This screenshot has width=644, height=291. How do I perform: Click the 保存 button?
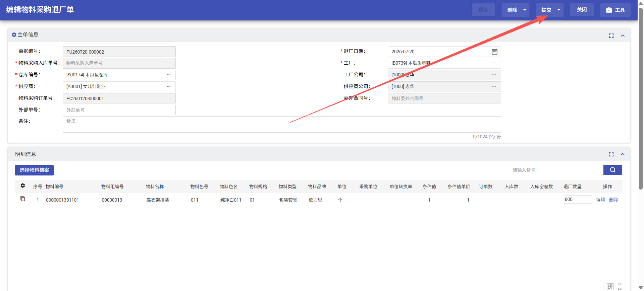point(483,10)
